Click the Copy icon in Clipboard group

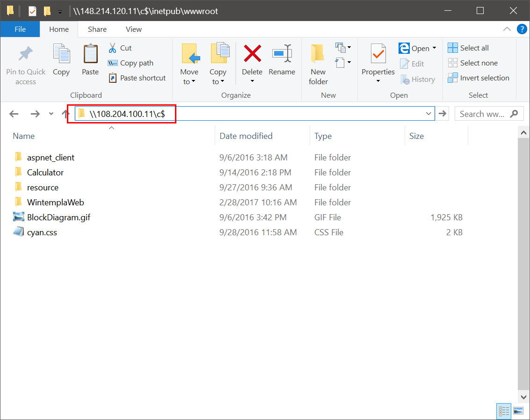coord(61,54)
